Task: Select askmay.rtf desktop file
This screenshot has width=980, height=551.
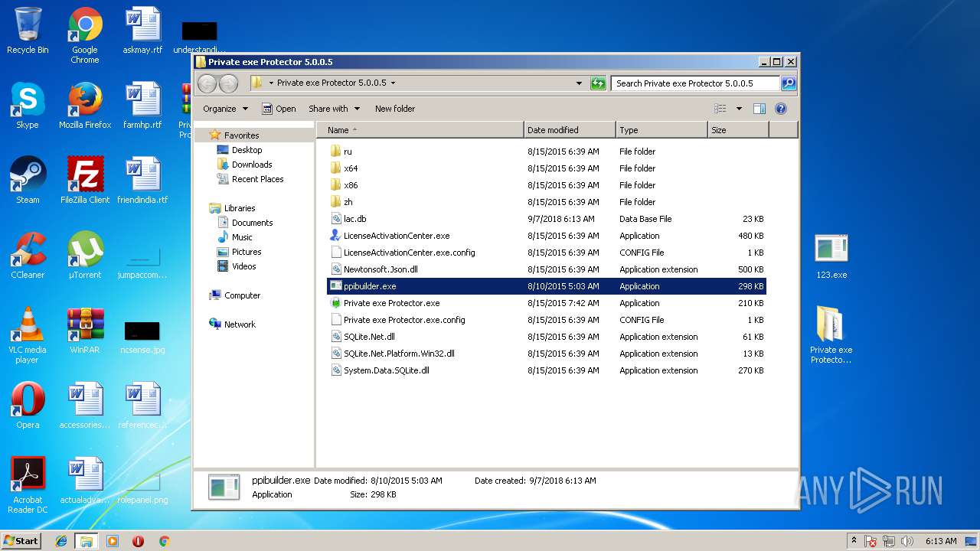Action: point(142,31)
